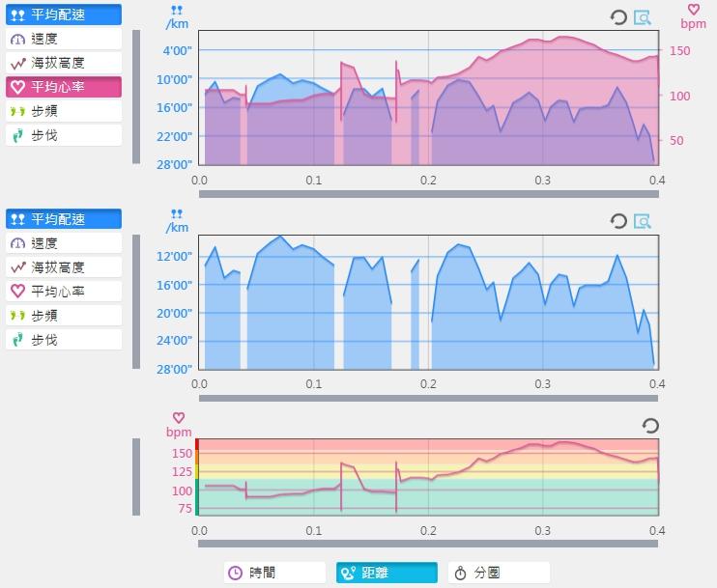Switch x-axis to 分圈
The image size is (717, 588).
click(499, 573)
